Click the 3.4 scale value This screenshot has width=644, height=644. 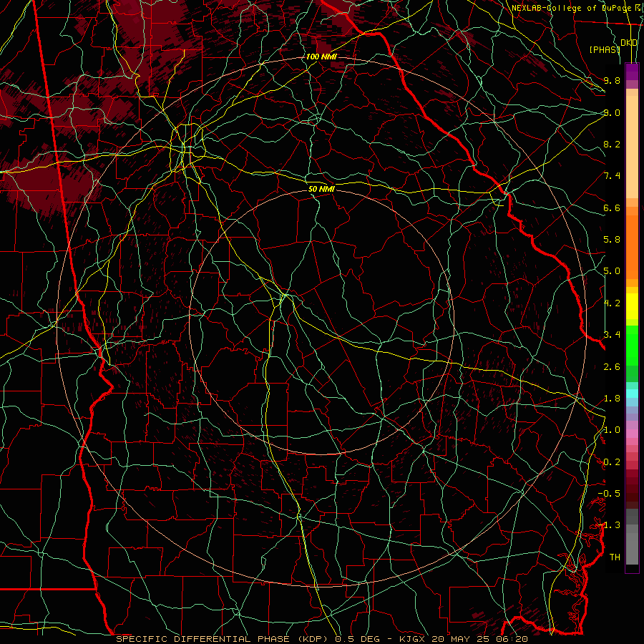click(612, 335)
